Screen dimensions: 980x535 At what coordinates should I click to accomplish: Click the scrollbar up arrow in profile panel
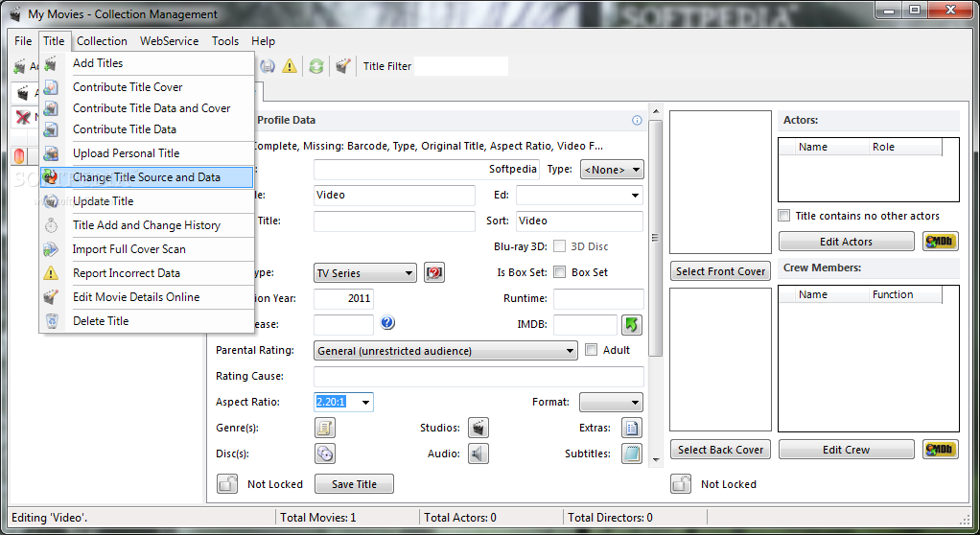(x=656, y=111)
